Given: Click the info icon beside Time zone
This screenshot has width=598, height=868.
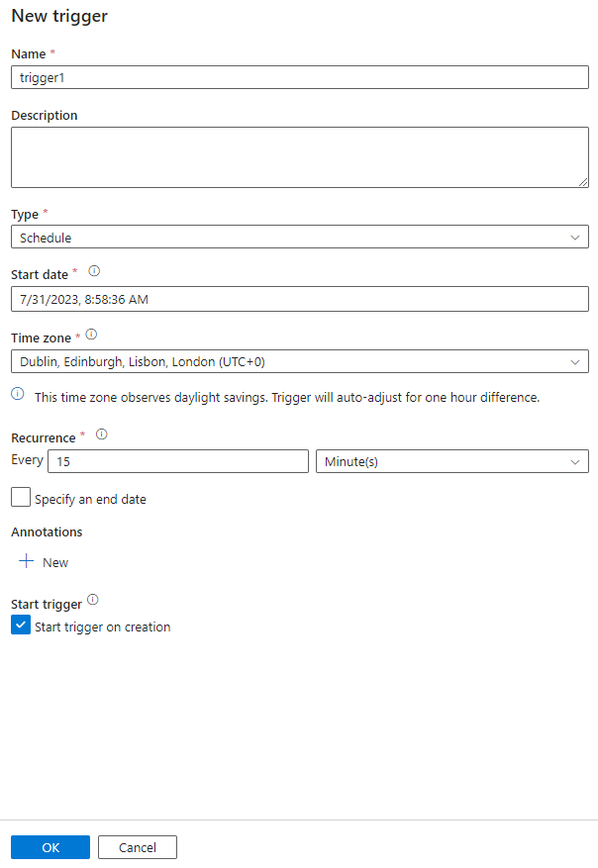Looking at the screenshot, I should (x=91, y=336).
